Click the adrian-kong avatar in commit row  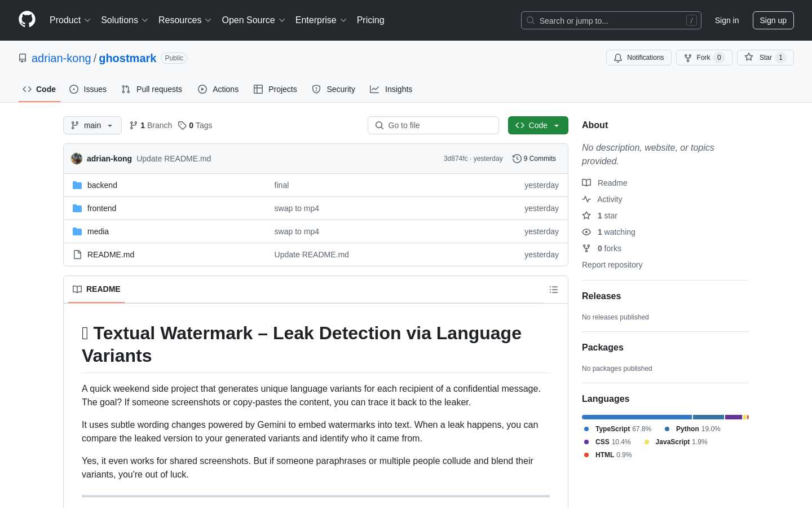point(77,159)
